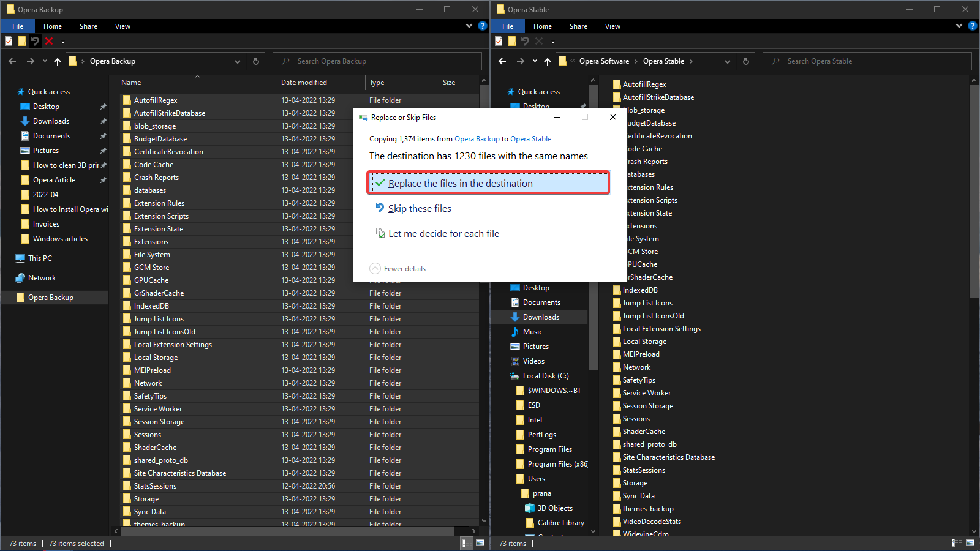Choose Skip these files in the dialog
This screenshot has height=551, width=980.
coord(419,209)
